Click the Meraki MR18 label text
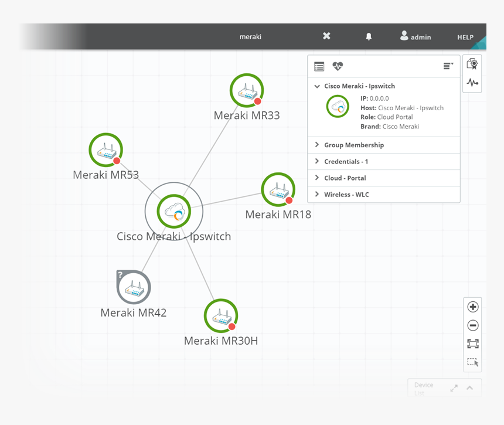 pos(278,215)
